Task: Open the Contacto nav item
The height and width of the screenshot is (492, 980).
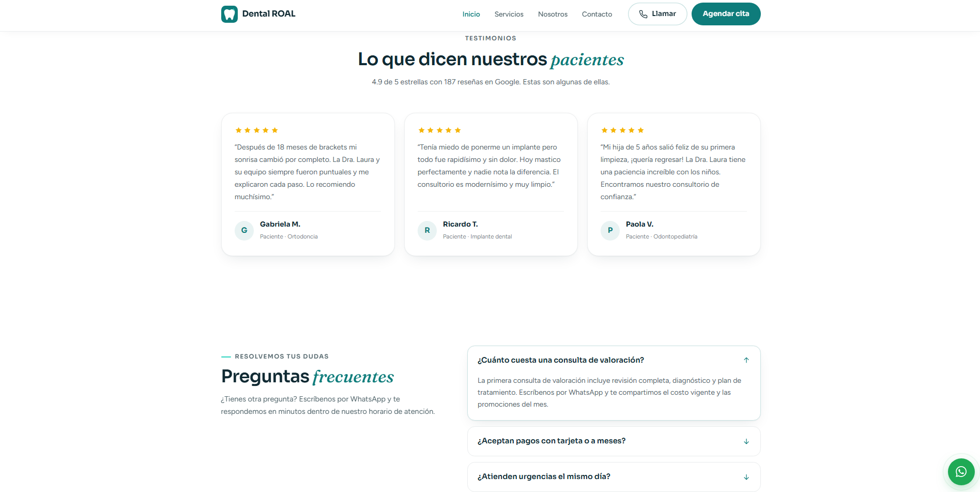Action: (596, 14)
